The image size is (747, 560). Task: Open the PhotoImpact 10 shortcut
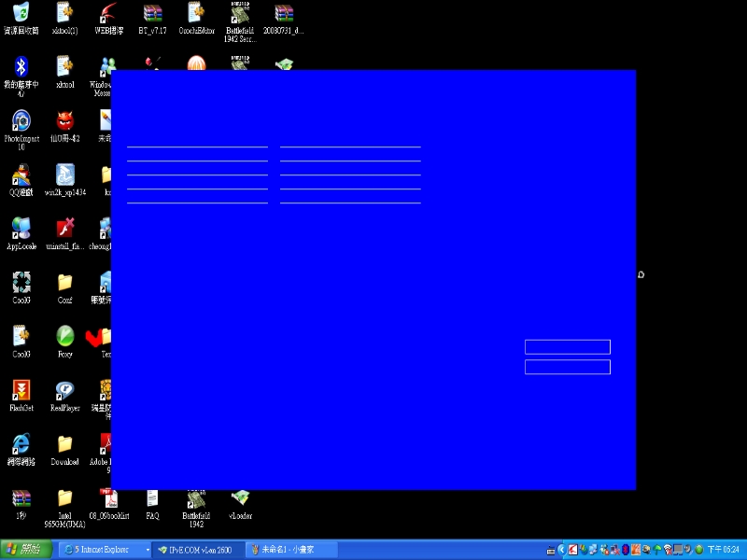click(21, 121)
